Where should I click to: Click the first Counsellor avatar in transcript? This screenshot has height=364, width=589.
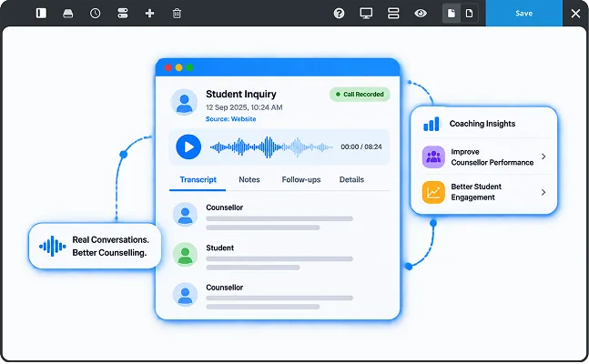point(185,215)
